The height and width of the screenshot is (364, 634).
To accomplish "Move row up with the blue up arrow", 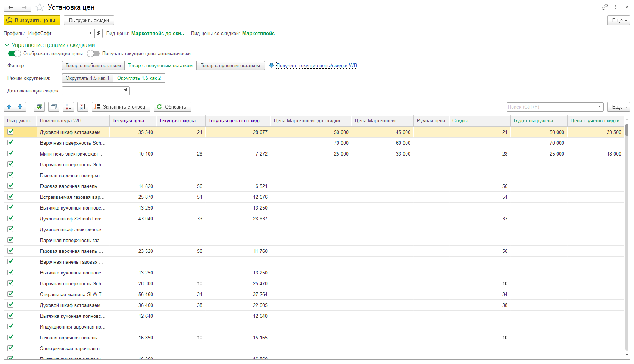I will tap(9, 107).
